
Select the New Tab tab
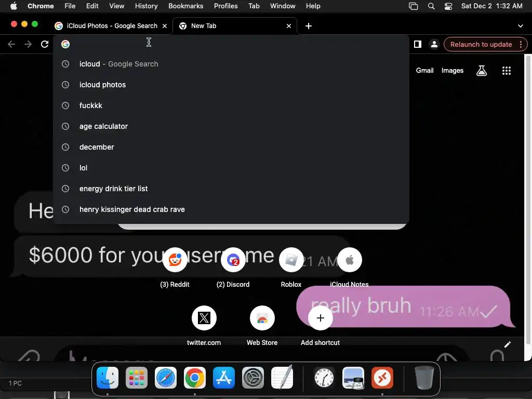235,26
